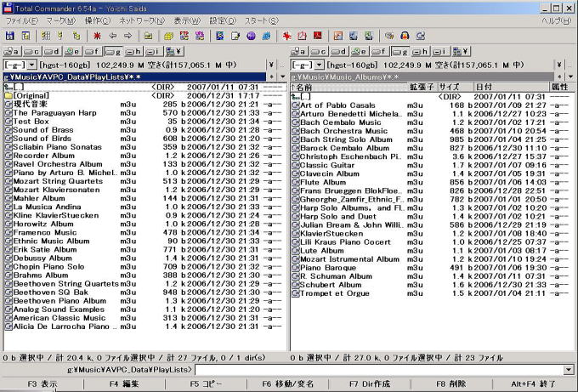The height and width of the screenshot is (392, 578).
Task: Select Chopin Piano Solo file
Action: pos(144,267)
